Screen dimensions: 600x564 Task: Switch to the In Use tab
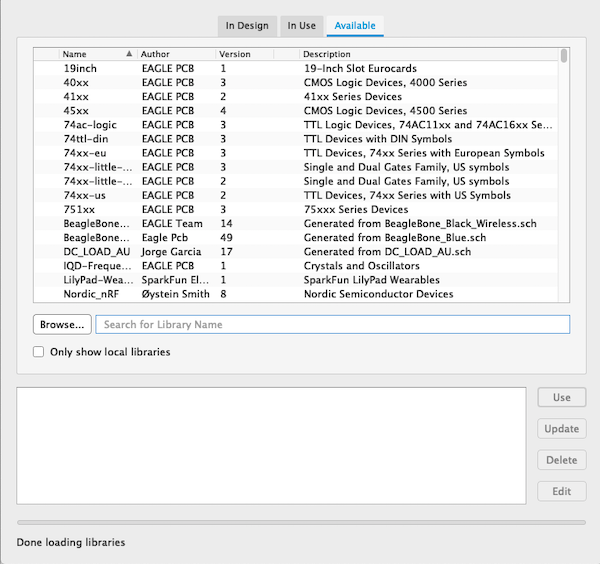[302, 26]
